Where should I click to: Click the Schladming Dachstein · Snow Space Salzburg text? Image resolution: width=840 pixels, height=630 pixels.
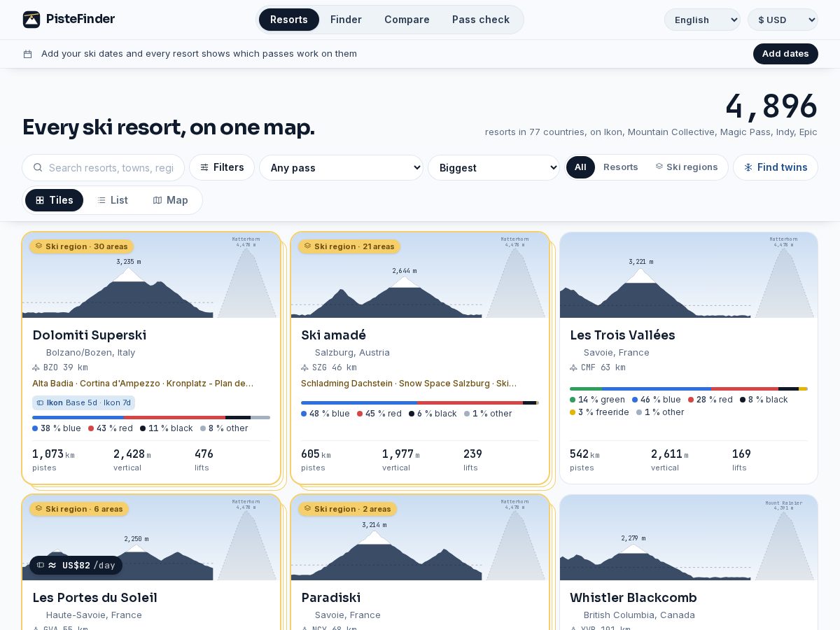(x=409, y=384)
